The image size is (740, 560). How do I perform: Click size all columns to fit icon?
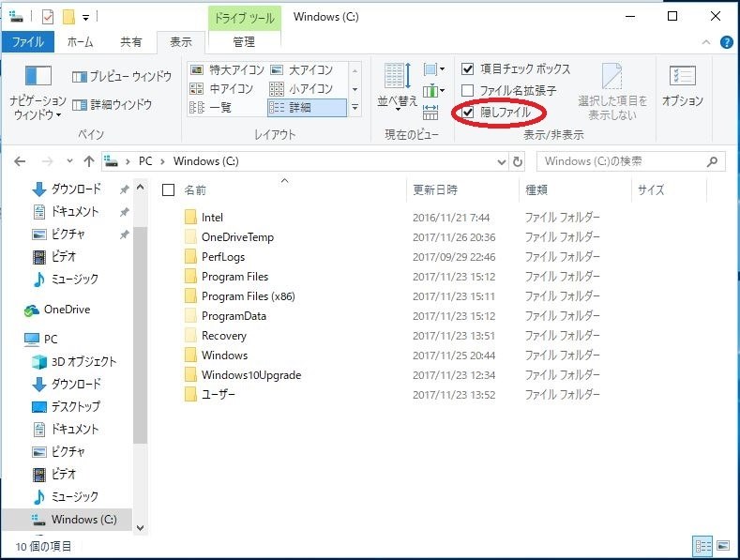click(x=430, y=112)
